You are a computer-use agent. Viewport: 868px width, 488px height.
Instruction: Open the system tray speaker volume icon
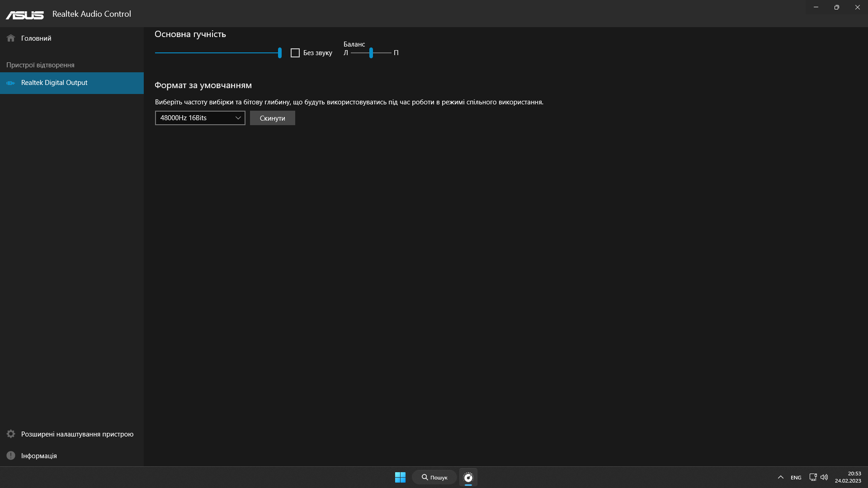[x=824, y=477]
